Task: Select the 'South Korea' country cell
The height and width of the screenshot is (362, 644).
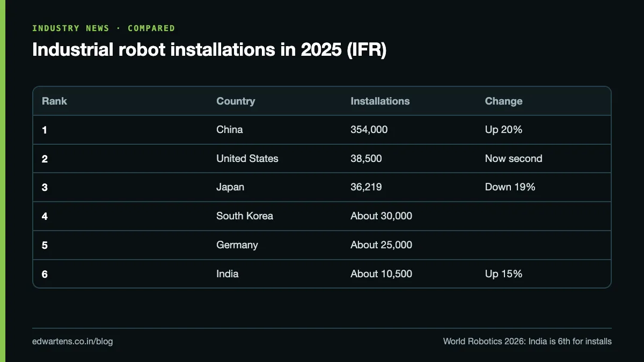Action: (245, 216)
